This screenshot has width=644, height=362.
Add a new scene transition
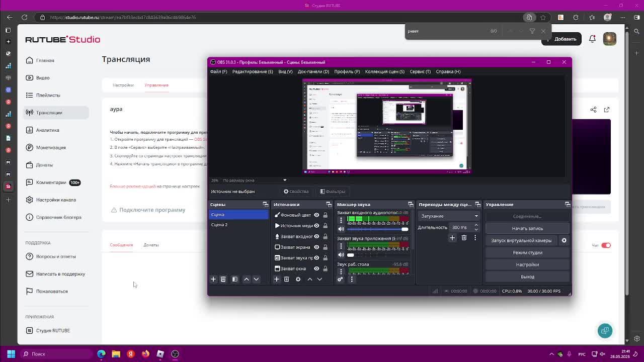pyautogui.click(x=452, y=238)
